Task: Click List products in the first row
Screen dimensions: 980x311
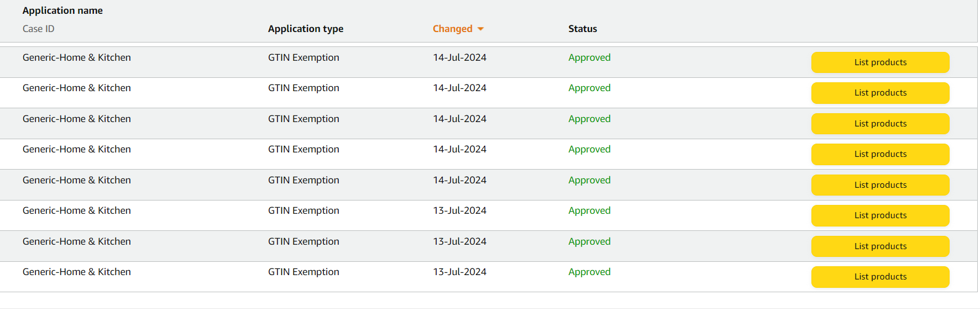Action: pyautogui.click(x=880, y=62)
